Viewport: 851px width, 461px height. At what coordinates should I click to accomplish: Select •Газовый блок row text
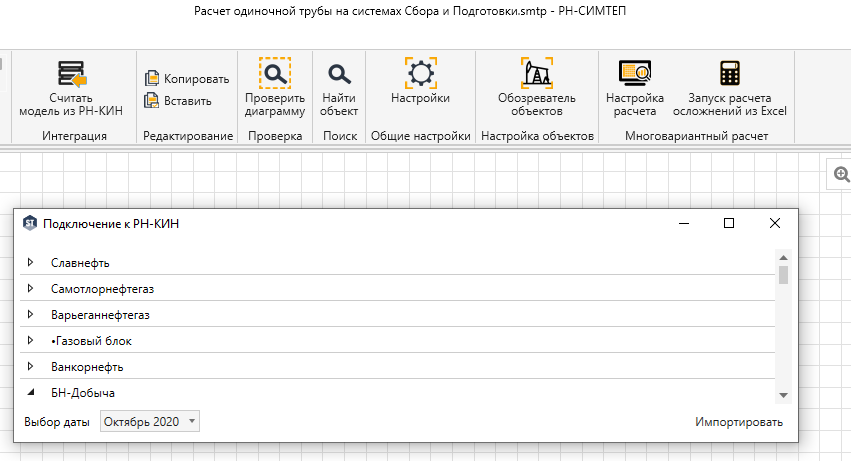click(92, 341)
